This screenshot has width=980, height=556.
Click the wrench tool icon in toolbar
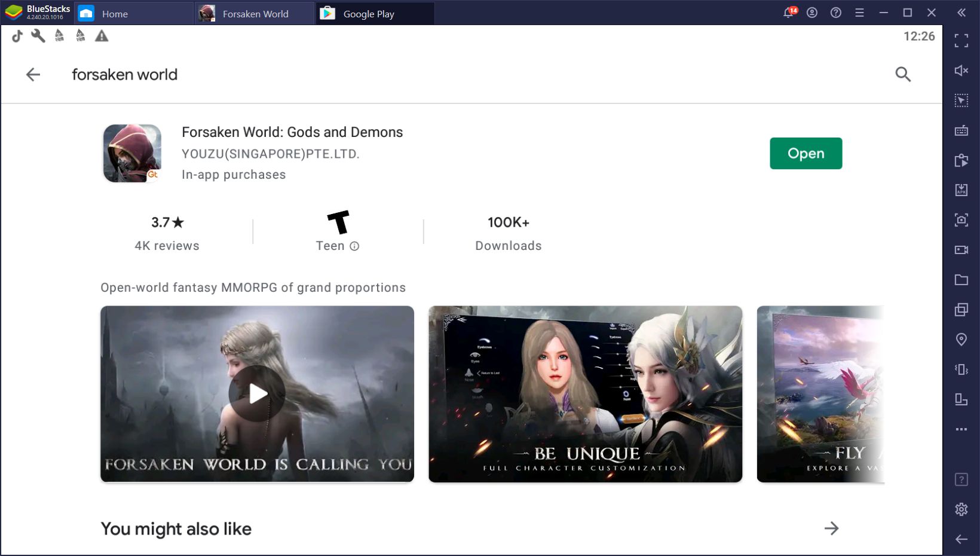(x=38, y=36)
